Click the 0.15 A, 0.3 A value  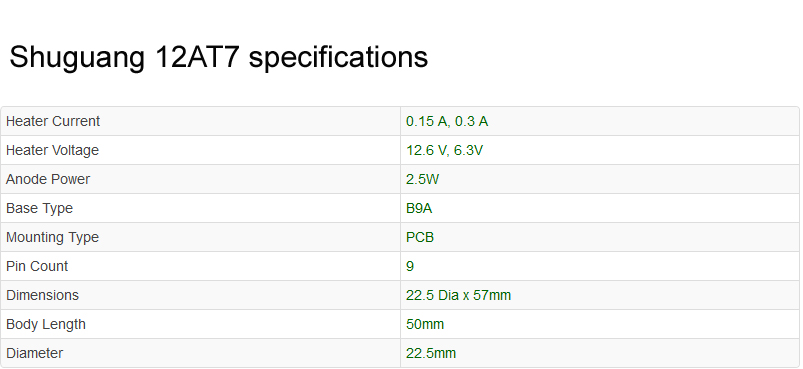tap(447, 121)
